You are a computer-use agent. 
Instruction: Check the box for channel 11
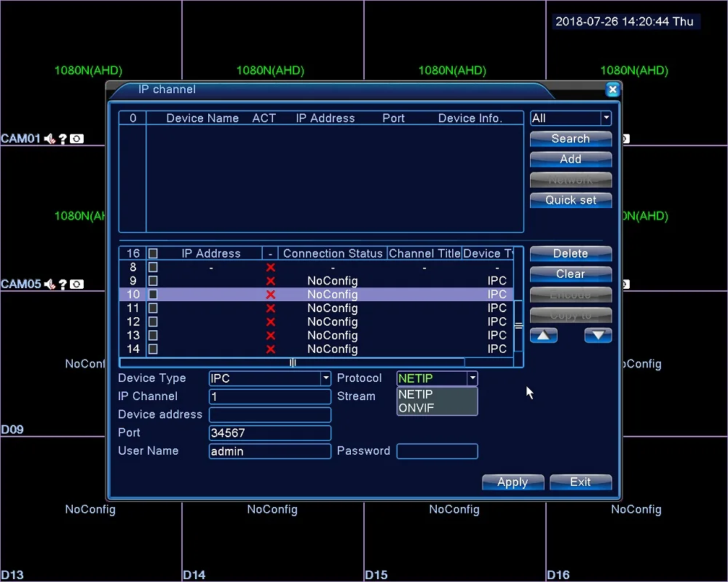(153, 308)
